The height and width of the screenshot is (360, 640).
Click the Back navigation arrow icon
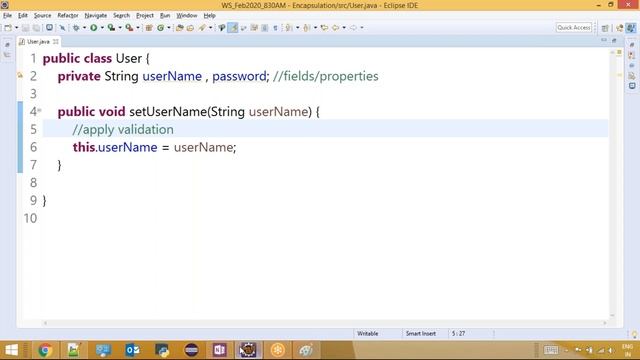(336, 28)
